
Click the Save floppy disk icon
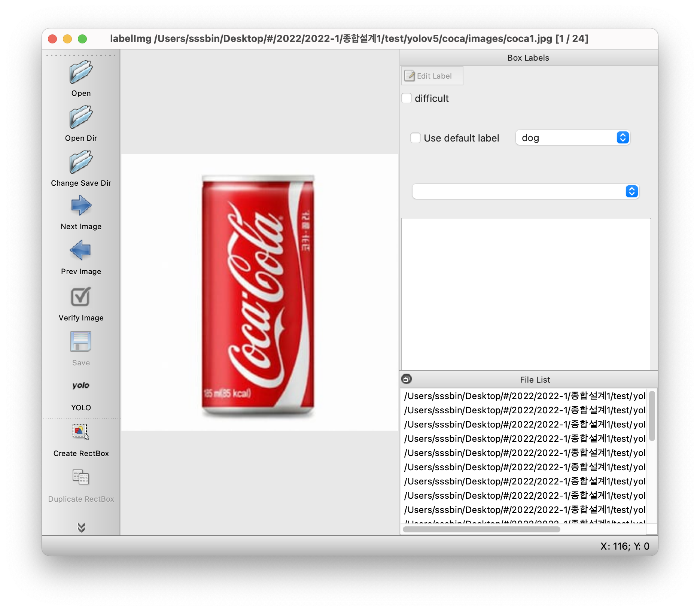click(x=81, y=341)
